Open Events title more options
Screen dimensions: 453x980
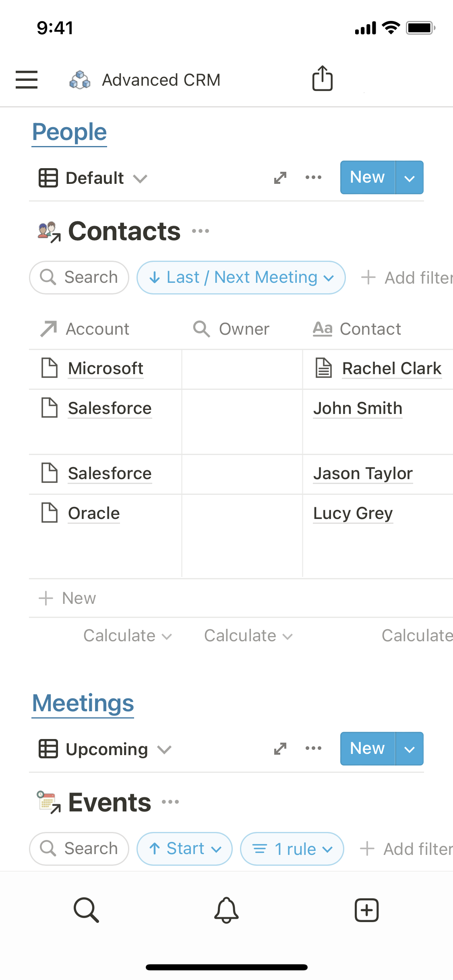tap(170, 802)
